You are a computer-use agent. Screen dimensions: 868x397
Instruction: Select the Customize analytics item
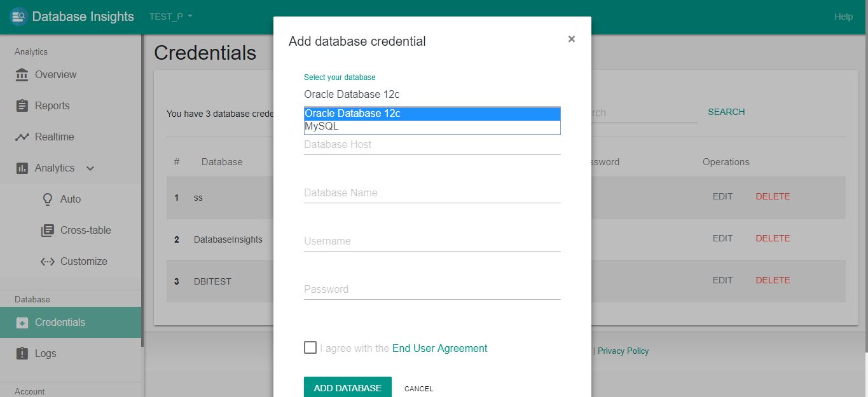click(x=70, y=262)
